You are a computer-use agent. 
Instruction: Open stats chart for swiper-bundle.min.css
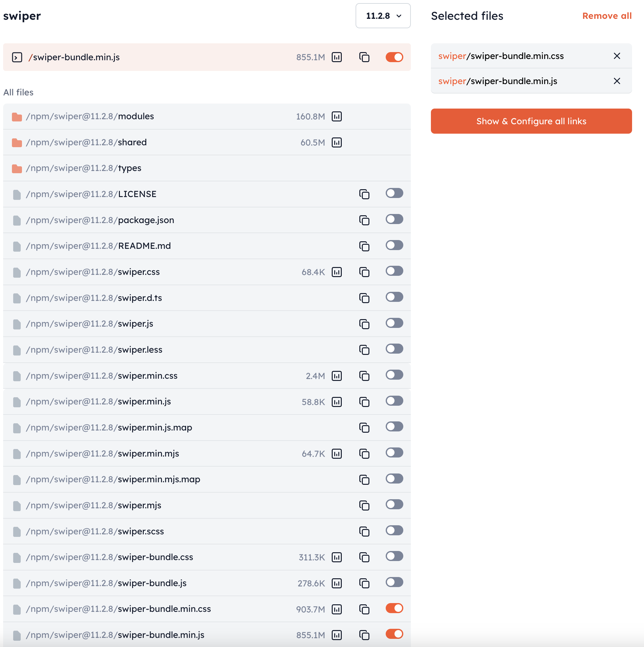click(x=336, y=609)
